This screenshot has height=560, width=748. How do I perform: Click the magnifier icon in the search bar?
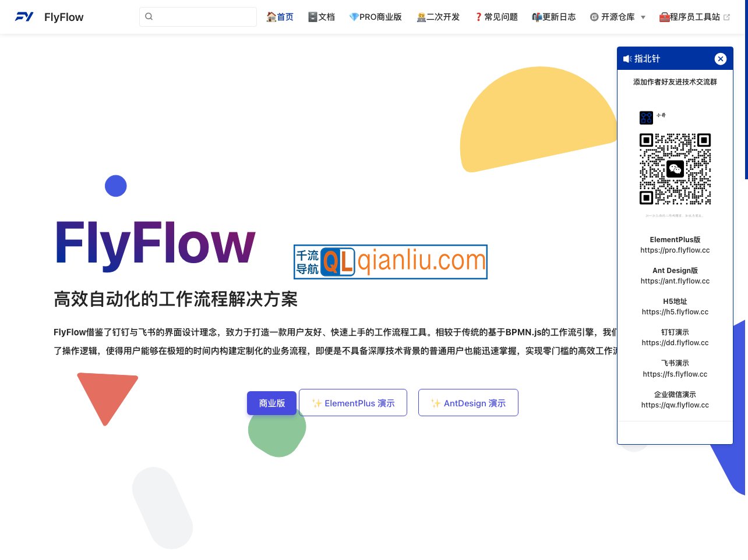coord(149,16)
